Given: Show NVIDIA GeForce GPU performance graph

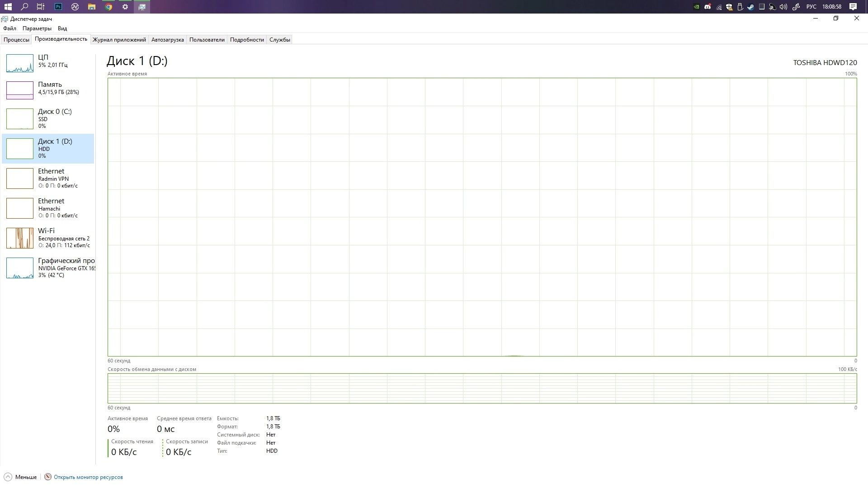Looking at the screenshot, I should tap(20, 267).
